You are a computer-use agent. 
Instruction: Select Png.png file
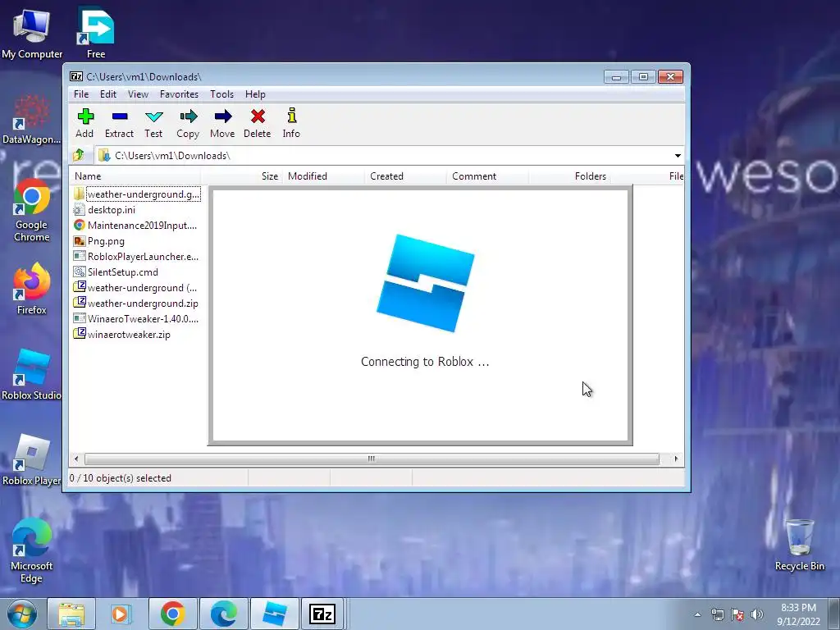pos(99,241)
